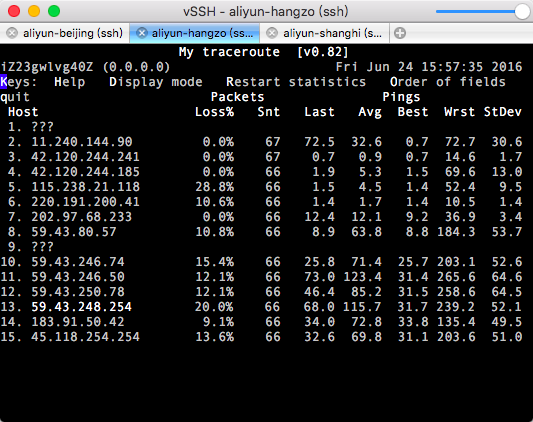This screenshot has height=422, width=533.
Task: Click the quit option in mtr
Action: pyautogui.click(x=15, y=97)
